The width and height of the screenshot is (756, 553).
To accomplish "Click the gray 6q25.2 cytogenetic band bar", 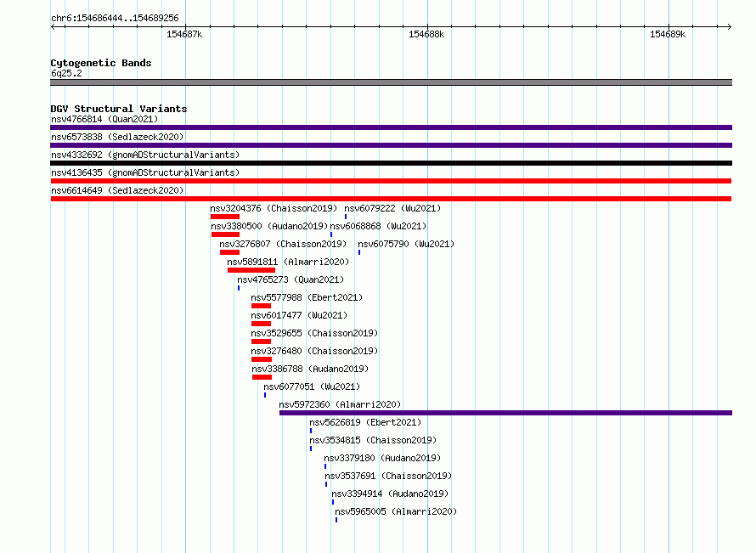I will [391, 82].
